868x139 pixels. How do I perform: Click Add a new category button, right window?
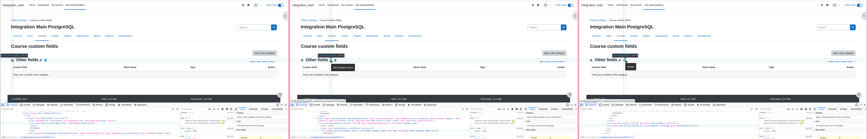(843, 53)
